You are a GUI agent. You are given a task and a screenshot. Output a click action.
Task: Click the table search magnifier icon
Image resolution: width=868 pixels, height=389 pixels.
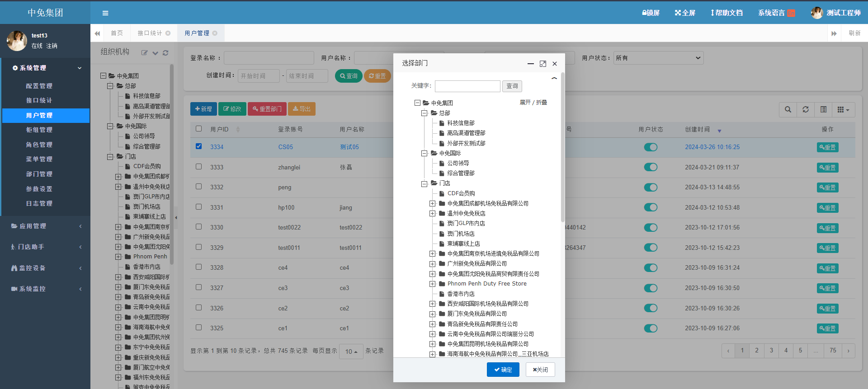788,109
